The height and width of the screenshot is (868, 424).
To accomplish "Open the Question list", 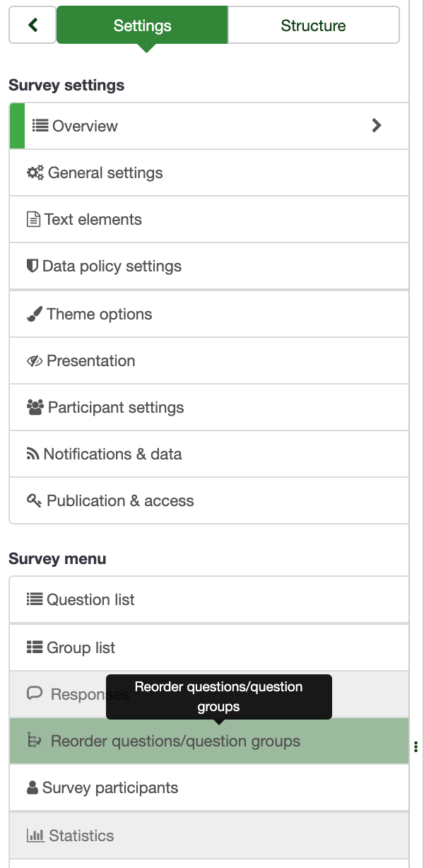I will pos(90,600).
